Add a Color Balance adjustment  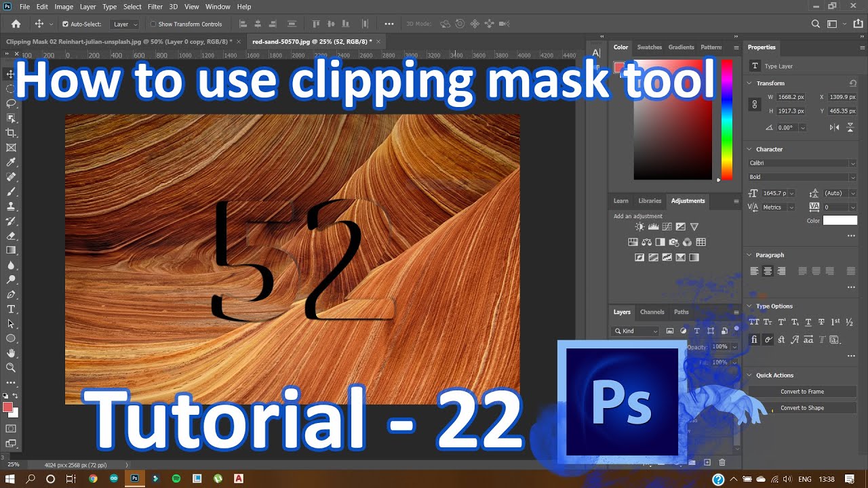[646, 242]
